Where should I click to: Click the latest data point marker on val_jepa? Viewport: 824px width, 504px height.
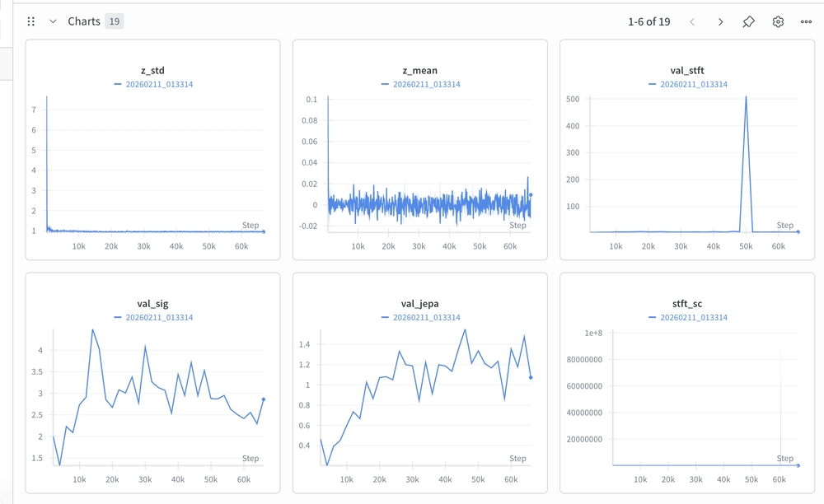click(x=531, y=378)
